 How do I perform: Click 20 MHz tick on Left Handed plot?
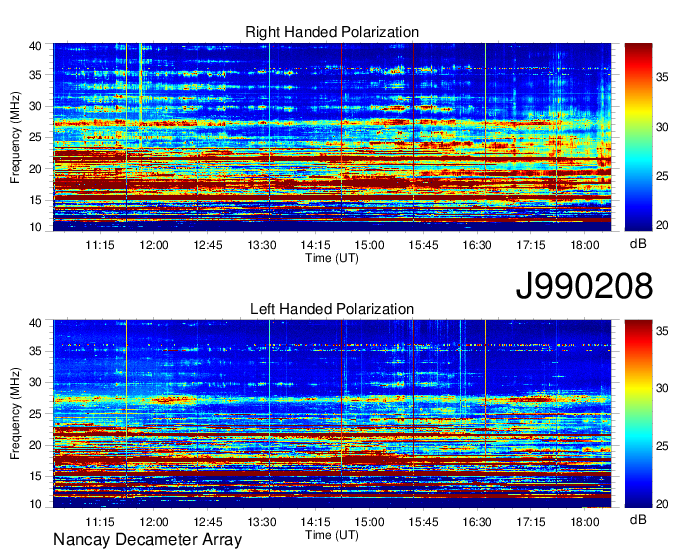point(35,445)
